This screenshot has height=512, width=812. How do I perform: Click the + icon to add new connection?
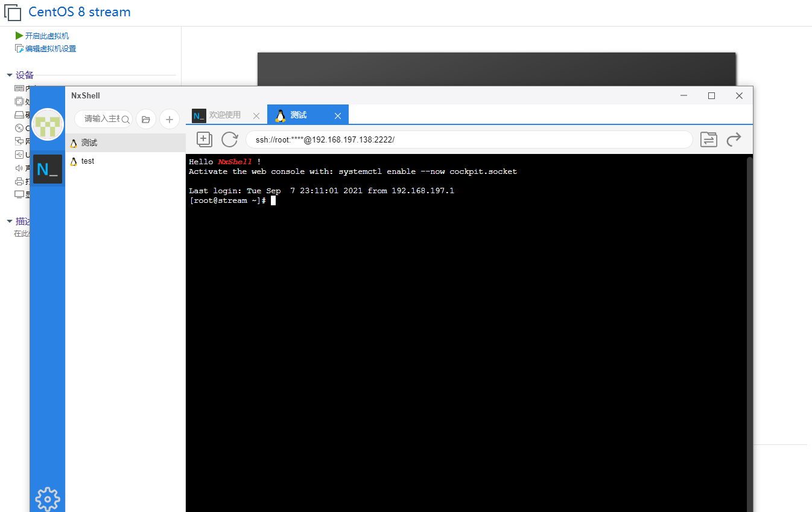[x=170, y=119]
